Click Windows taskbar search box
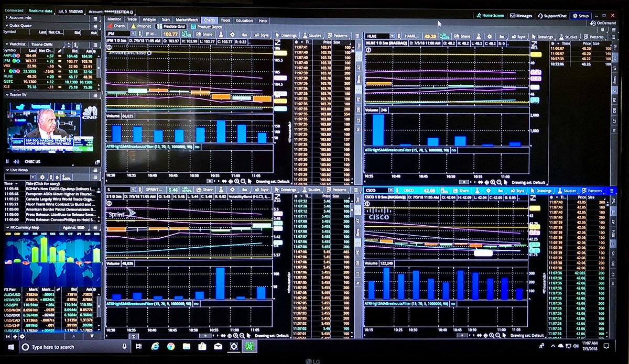Screen dimensions: 629x364 click(75, 347)
